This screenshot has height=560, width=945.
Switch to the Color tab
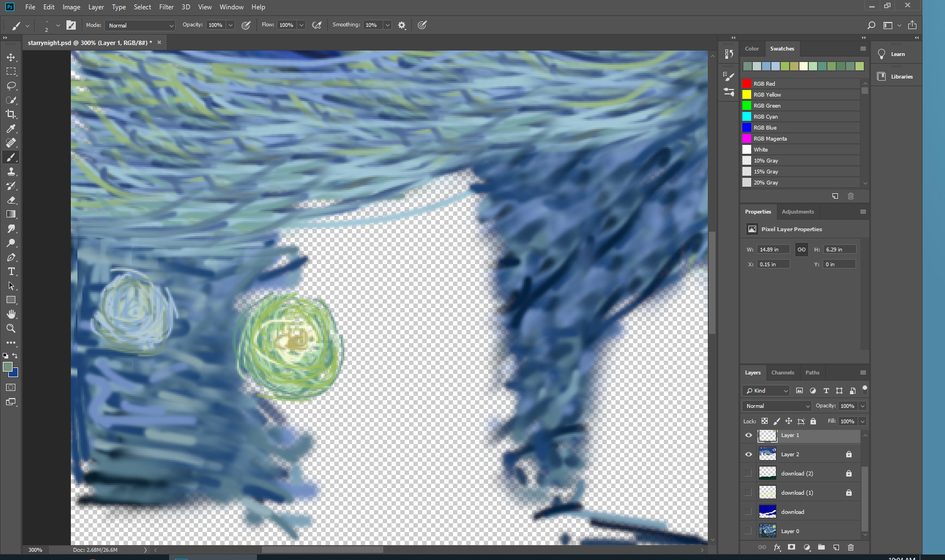pos(752,49)
